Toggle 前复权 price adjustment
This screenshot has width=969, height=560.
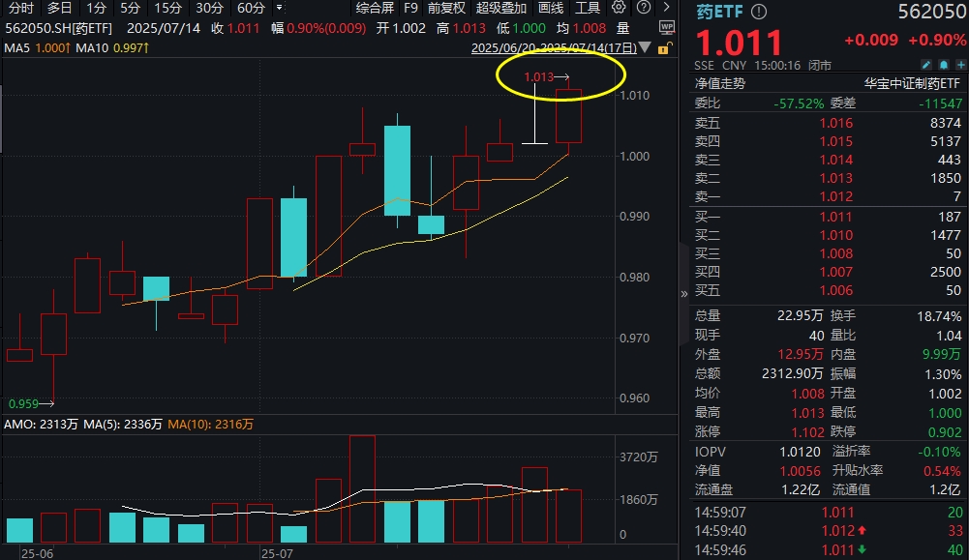click(447, 8)
